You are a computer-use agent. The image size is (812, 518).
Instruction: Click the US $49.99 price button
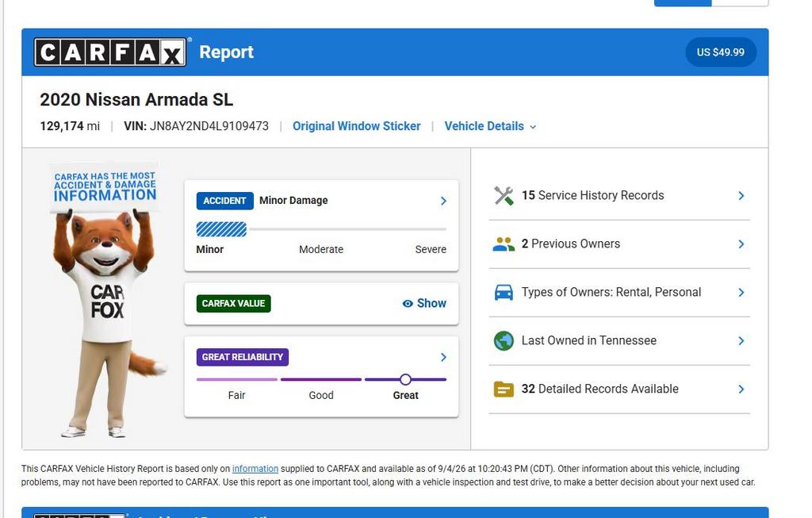click(720, 52)
